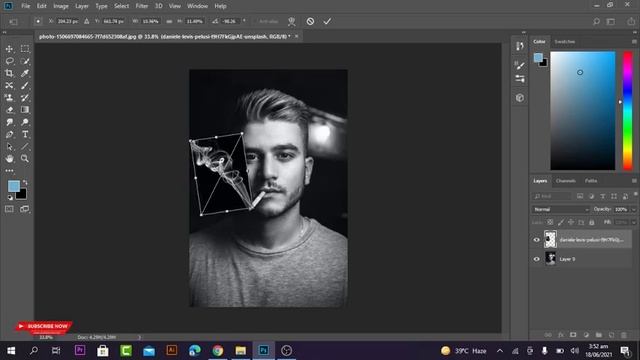The height and width of the screenshot is (360, 640).
Task: Open the Fill slider dropdown
Action: pyautogui.click(x=633, y=222)
